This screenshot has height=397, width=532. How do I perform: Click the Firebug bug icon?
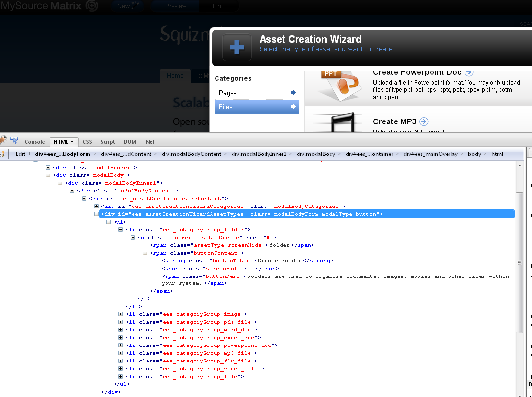pyautogui.click(x=3, y=141)
